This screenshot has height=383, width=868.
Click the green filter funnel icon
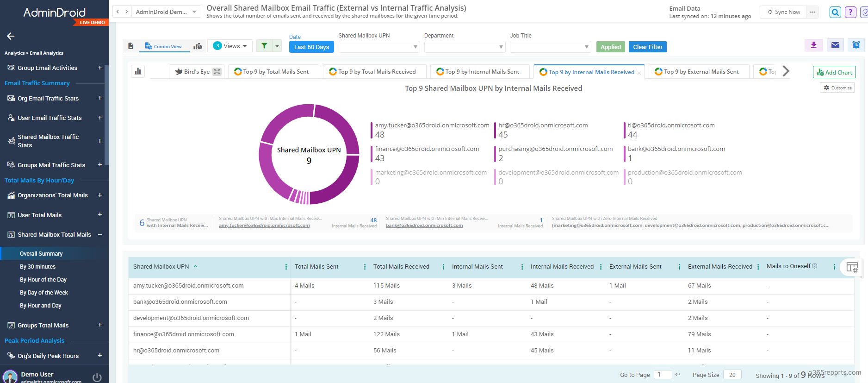pyautogui.click(x=264, y=45)
